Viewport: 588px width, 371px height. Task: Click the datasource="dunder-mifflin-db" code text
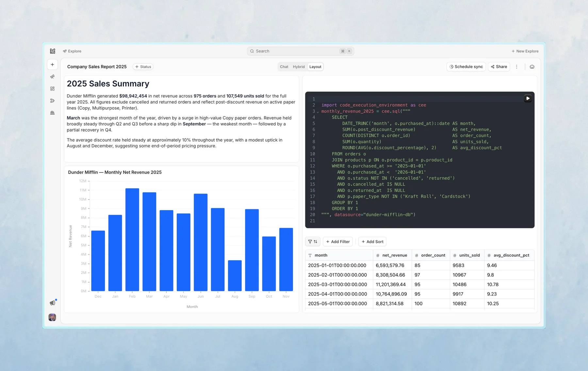pos(375,215)
